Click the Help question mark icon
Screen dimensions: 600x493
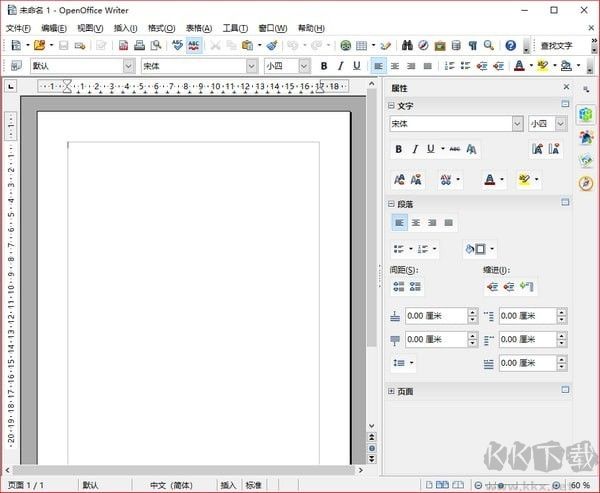pos(511,46)
